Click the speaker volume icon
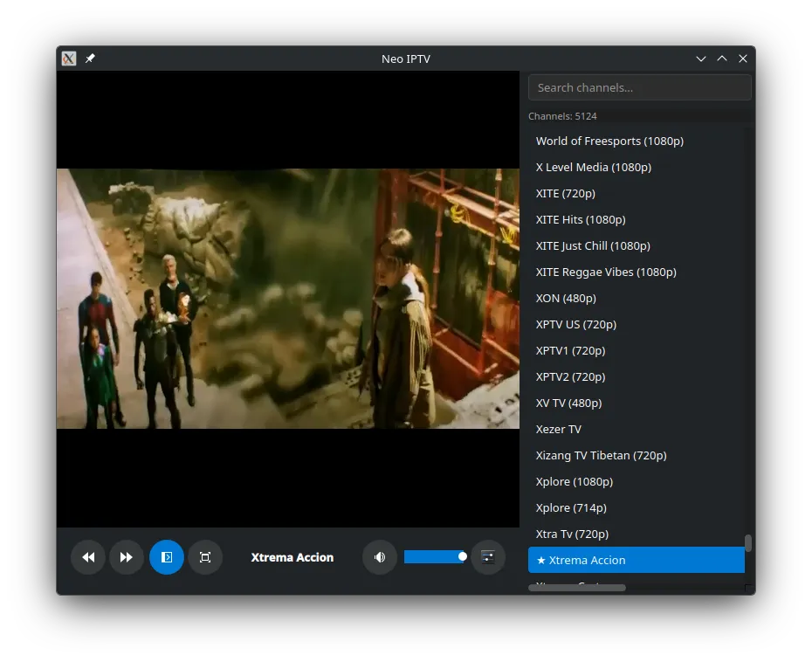 pos(380,556)
